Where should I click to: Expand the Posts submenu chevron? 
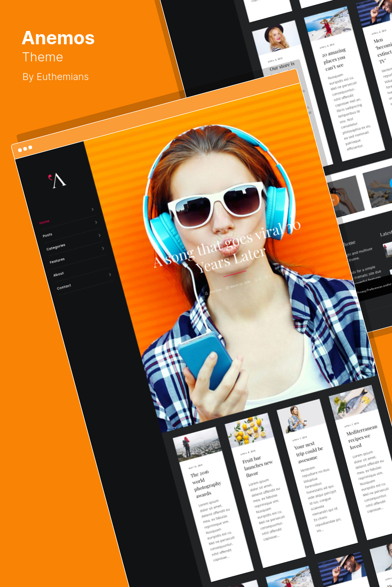(x=96, y=223)
